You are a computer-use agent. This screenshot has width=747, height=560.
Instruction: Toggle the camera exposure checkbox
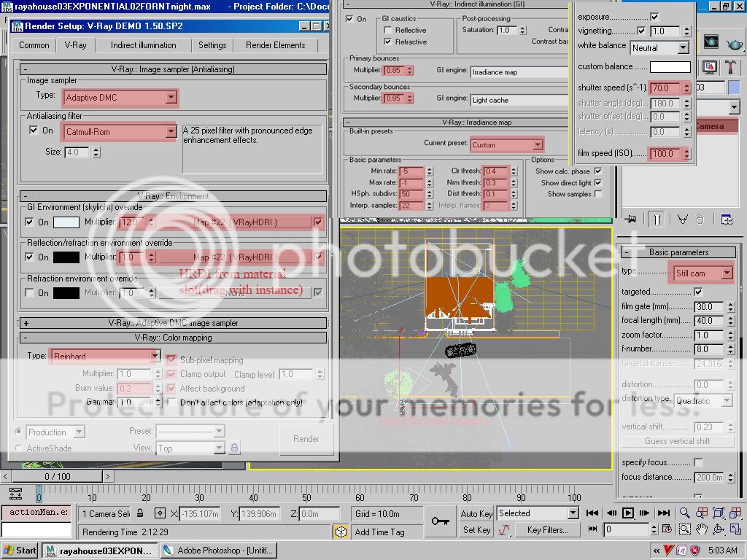pos(654,17)
